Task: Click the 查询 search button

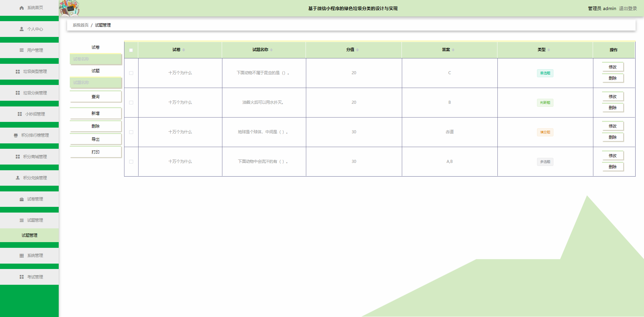Action: [x=96, y=97]
